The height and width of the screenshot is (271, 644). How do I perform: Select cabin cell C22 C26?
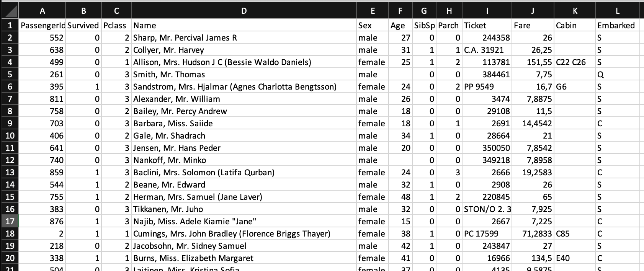click(574, 62)
